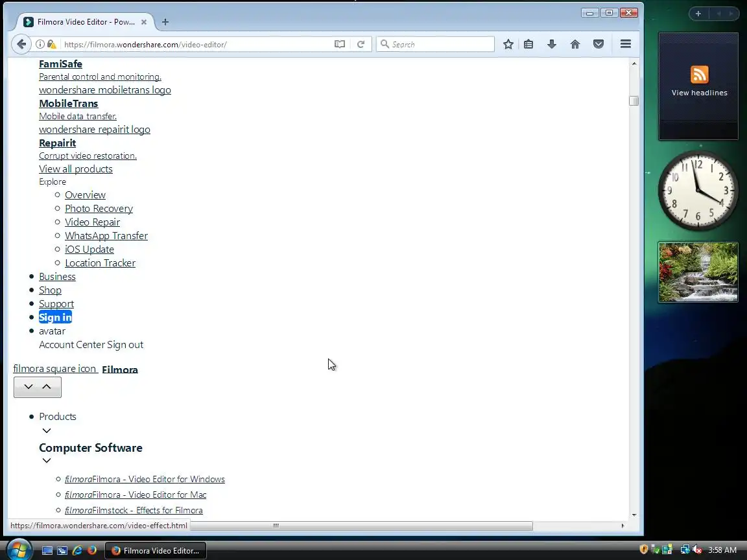Focus the browser Search box
Viewport: 747px width, 560px height.
436,44
